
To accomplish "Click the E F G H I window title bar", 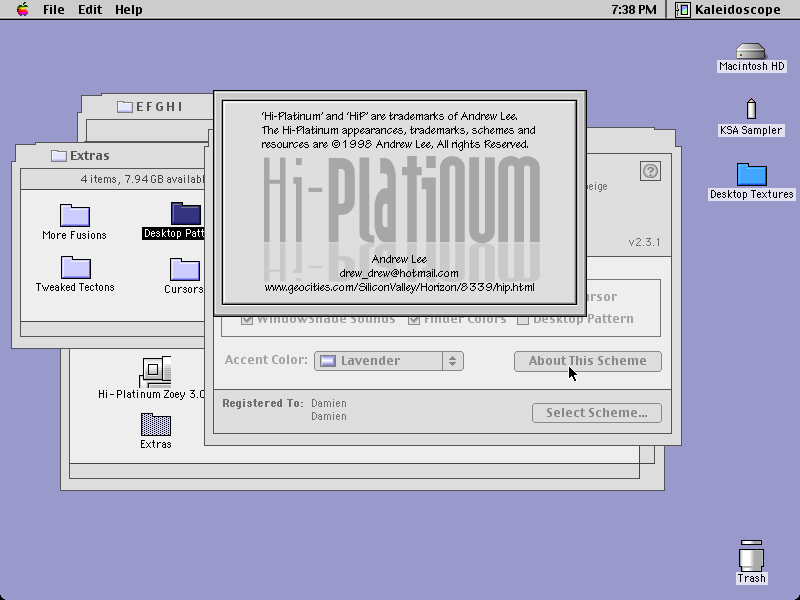I will click(148, 107).
